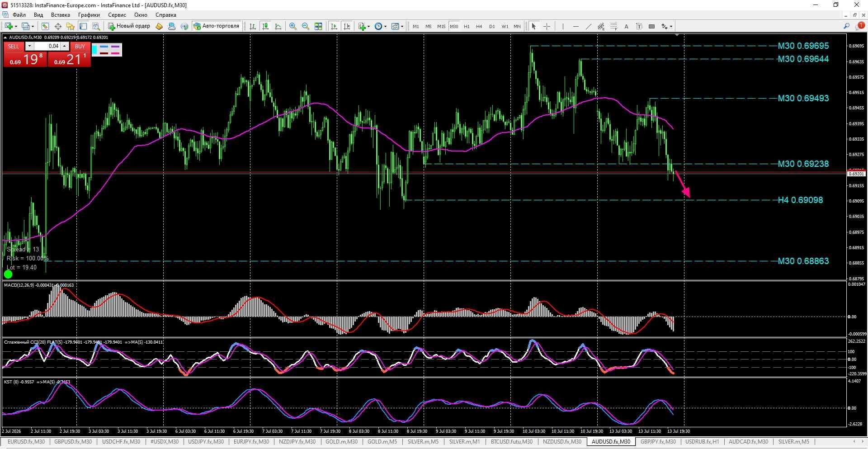Open the indicators list dropdown
868x449 pixels.
364,26
